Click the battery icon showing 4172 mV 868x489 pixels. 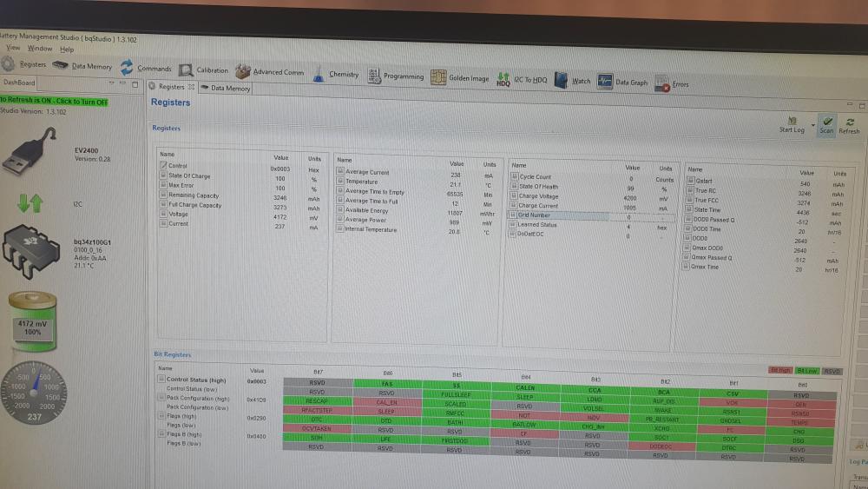pyautogui.click(x=32, y=321)
